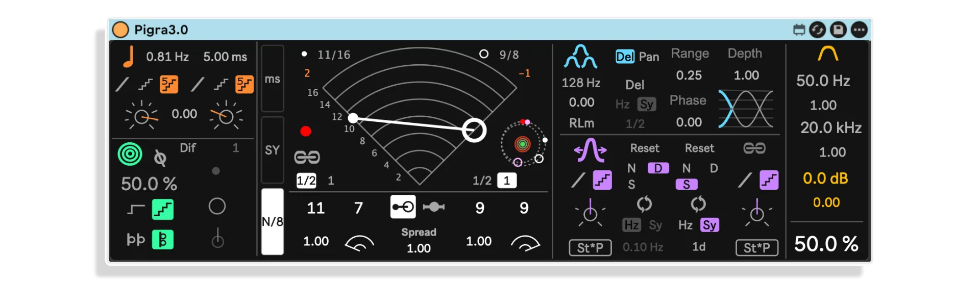Image resolution: width=980 pixels, height=281 pixels.
Task: Click the highlighted 1/2 button left of arc
Action: (x=306, y=181)
